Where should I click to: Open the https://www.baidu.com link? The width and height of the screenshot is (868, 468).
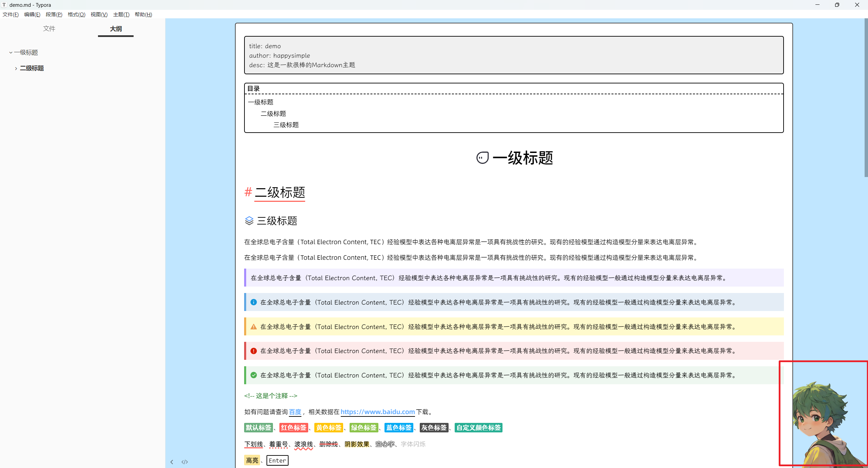pyautogui.click(x=378, y=412)
